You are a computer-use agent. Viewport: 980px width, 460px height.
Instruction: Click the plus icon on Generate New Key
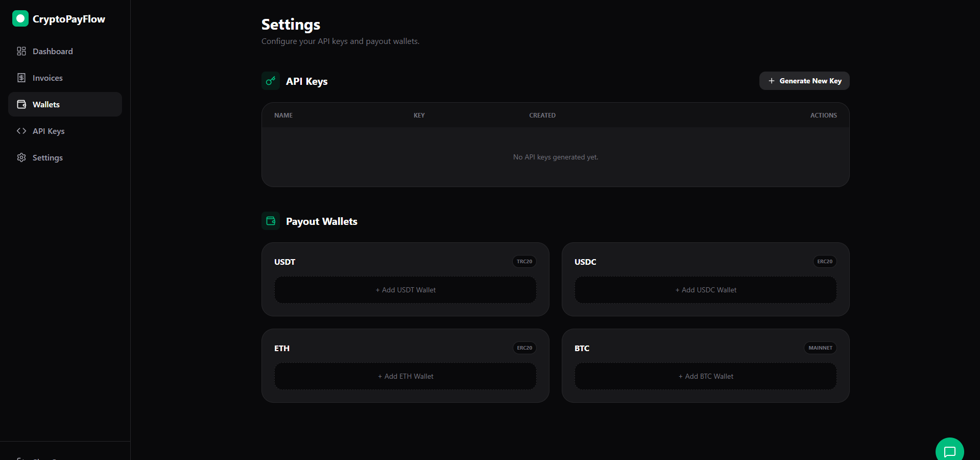point(771,81)
